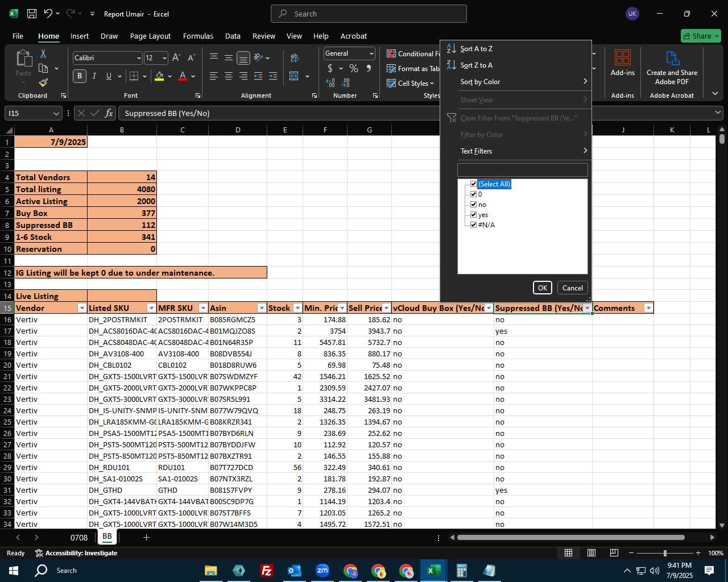Toggle Bold formatting
Screen dimensions: 728x582
point(80,76)
